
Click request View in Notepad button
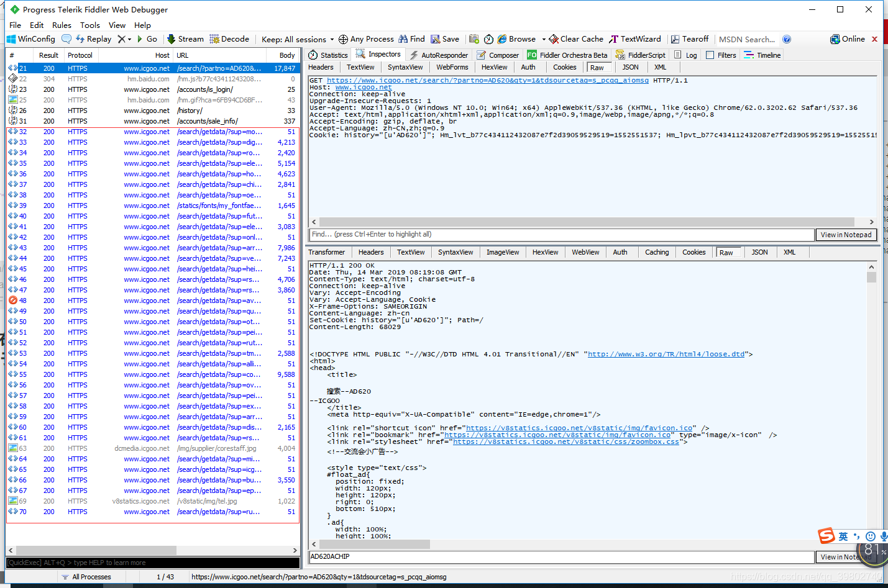coord(846,235)
